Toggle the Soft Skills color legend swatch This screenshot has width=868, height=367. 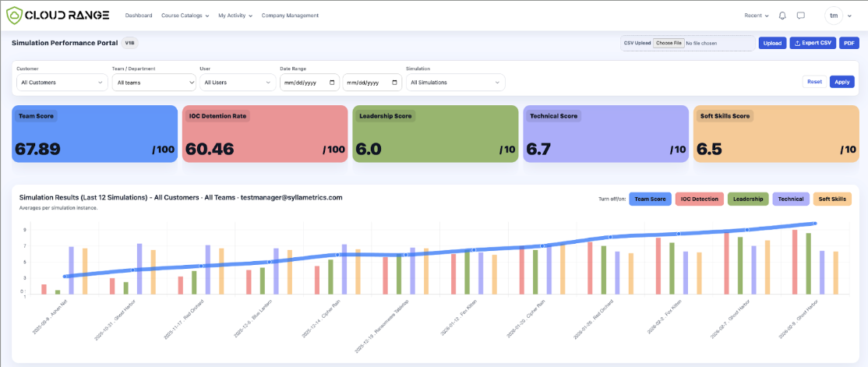(833, 199)
